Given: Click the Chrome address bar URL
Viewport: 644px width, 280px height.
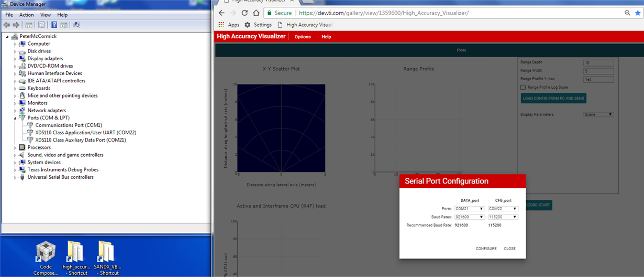Looking at the screenshot, I should (383, 13).
